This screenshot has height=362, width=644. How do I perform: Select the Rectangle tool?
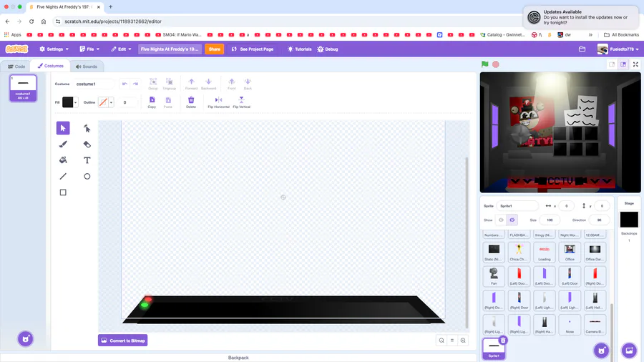(x=63, y=192)
